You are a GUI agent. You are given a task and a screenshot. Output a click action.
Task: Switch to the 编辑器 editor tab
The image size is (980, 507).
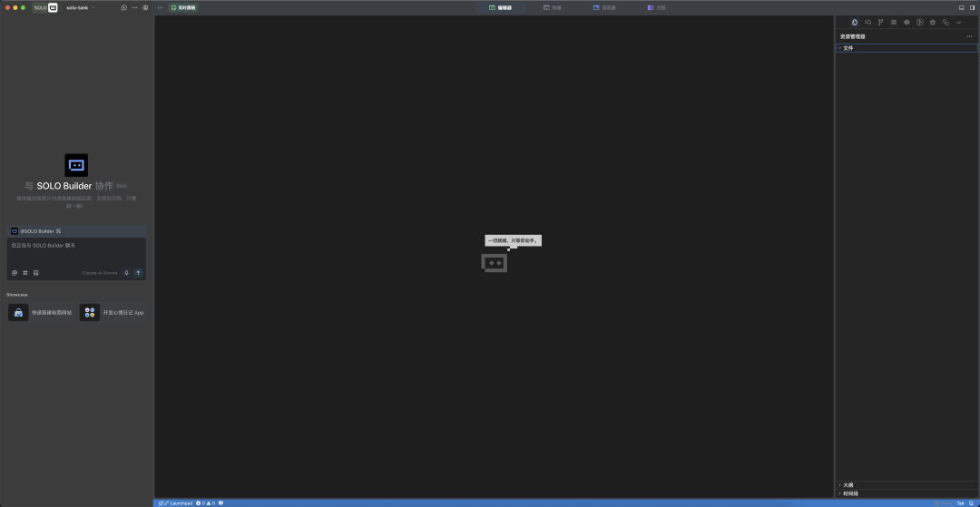pos(500,7)
